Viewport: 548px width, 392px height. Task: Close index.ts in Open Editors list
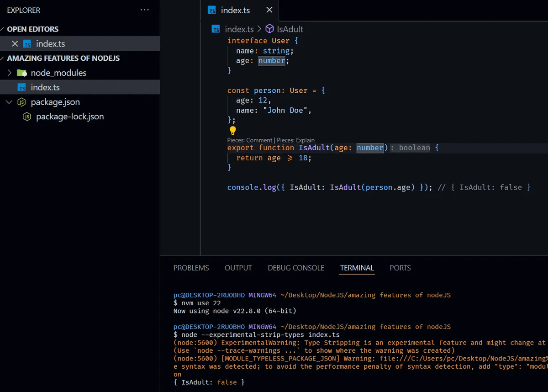click(x=15, y=44)
